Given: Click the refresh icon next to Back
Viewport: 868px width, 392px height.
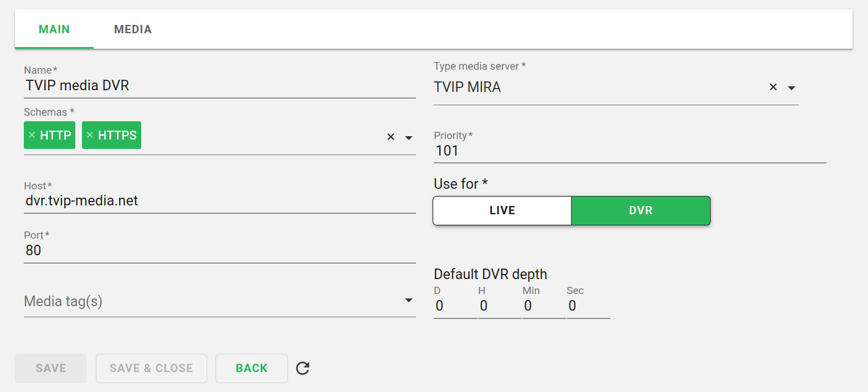Looking at the screenshot, I should coord(302,368).
